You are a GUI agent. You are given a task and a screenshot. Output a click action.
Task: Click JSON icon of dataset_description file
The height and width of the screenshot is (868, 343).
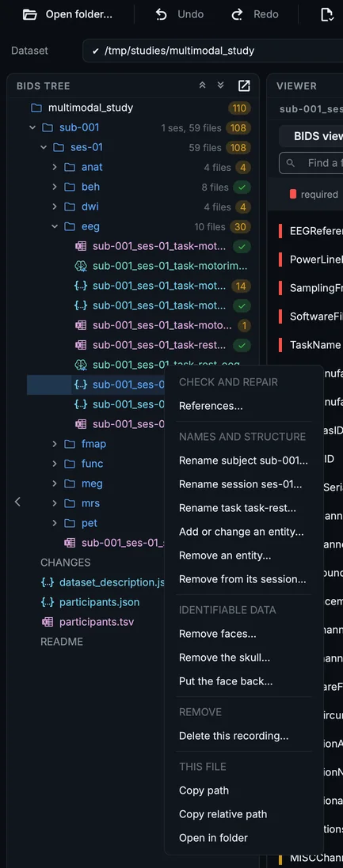(x=48, y=582)
